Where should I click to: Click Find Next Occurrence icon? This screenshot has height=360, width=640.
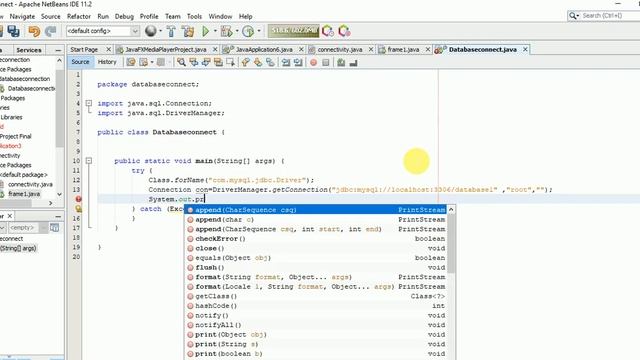pyautogui.click(x=206, y=62)
